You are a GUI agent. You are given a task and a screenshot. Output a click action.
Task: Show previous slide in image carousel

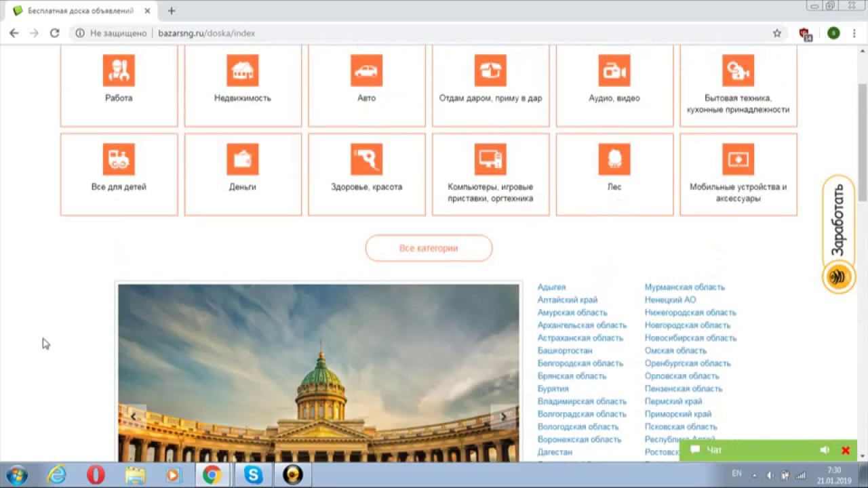(x=134, y=416)
